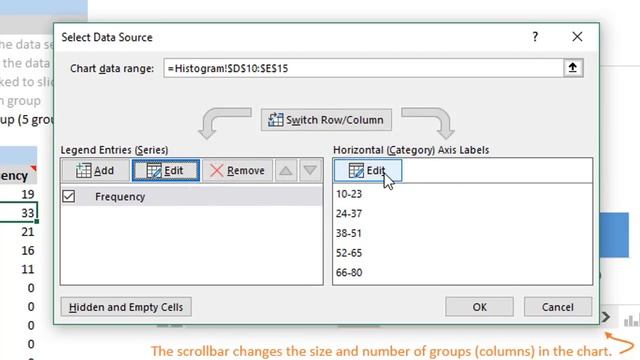The image size is (640, 360).
Task: Open Hidden and Empty Cells options
Action: click(126, 307)
